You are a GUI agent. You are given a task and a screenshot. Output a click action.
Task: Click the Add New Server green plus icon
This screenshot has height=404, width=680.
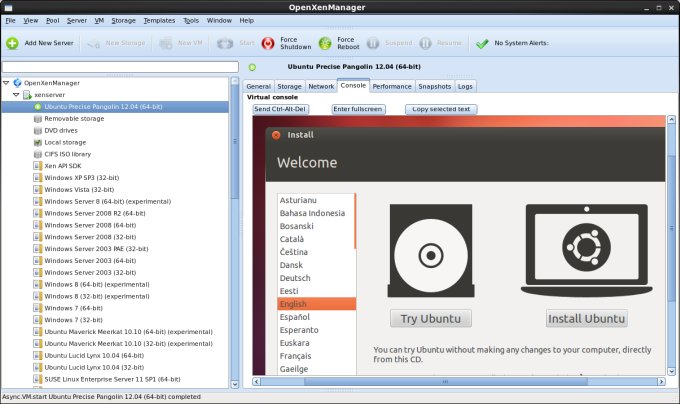click(12, 43)
